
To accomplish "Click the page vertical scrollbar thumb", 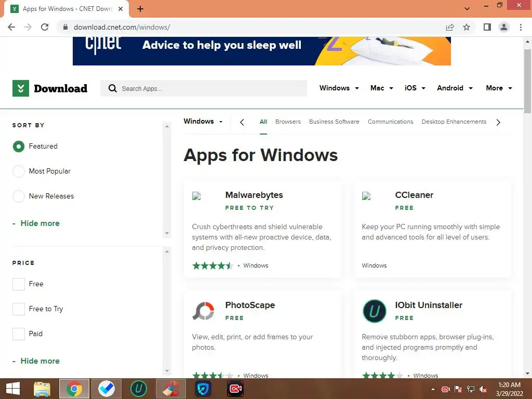I will click(527, 82).
